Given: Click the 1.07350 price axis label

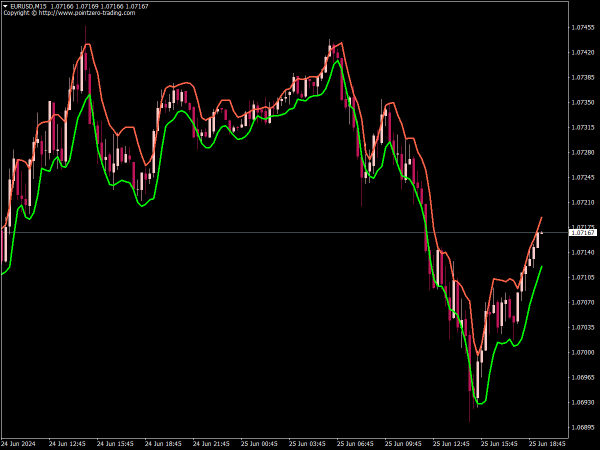Looking at the screenshot, I should [583, 103].
